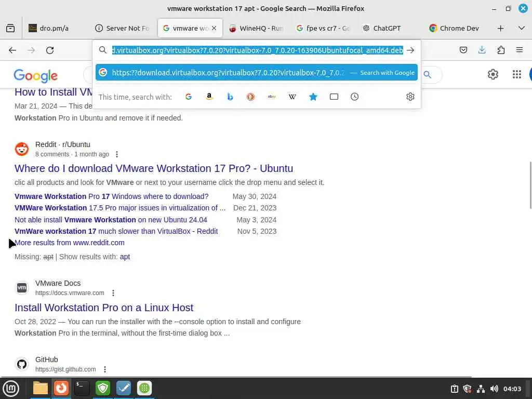The width and height of the screenshot is (532, 399).
Task: Switch to ChatGPT tab
Action: (382, 28)
